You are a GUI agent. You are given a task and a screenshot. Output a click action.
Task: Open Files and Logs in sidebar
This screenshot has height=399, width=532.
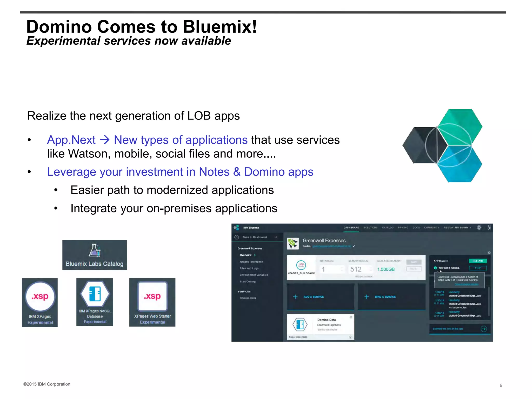click(x=249, y=268)
